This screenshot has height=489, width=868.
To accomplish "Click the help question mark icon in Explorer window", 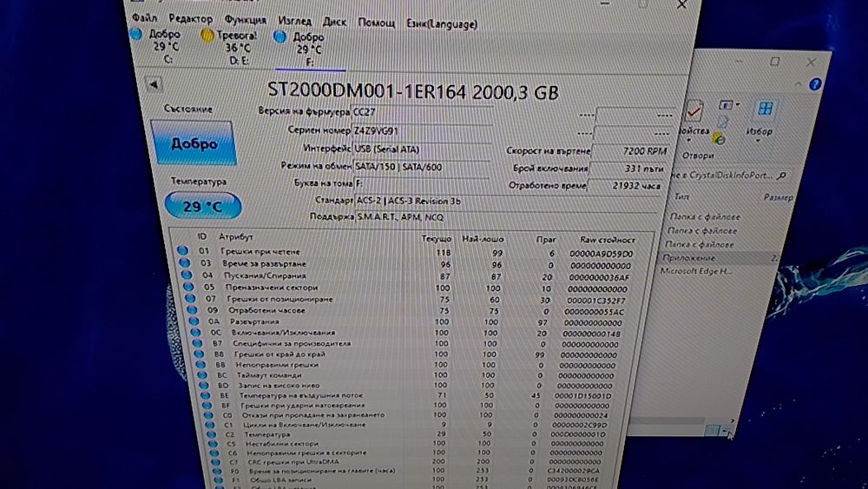I will click(x=815, y=84).
